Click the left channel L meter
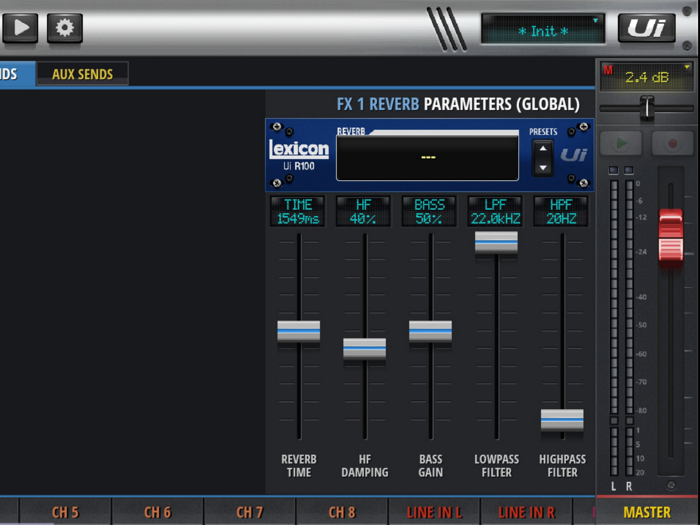 (x=614, y=328)
